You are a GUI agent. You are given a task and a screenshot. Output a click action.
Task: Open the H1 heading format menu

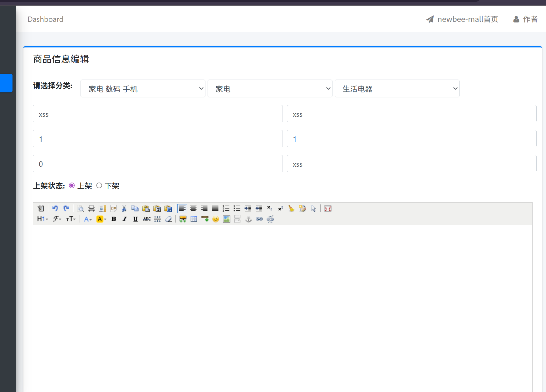pos(42,219)
